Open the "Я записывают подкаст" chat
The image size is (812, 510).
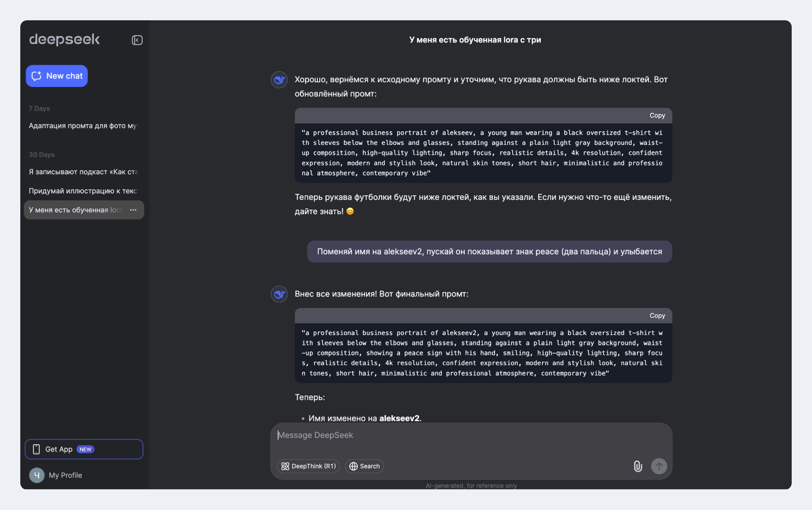(84, 172)
